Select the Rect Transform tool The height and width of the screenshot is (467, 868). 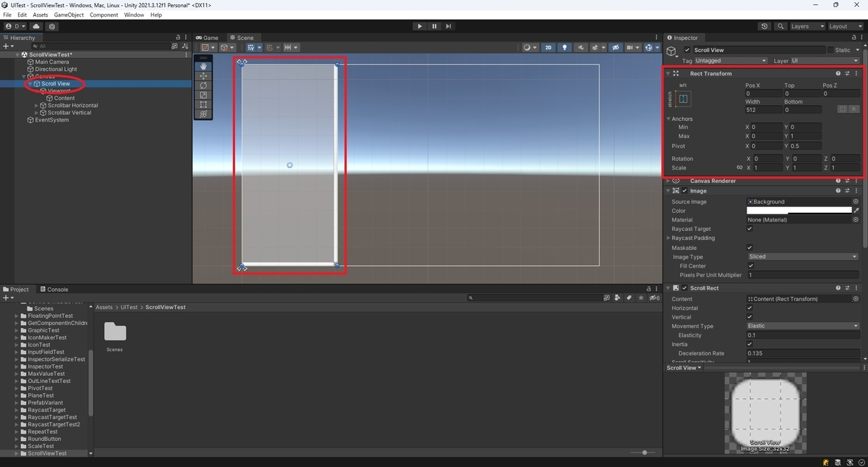(203, 104)
